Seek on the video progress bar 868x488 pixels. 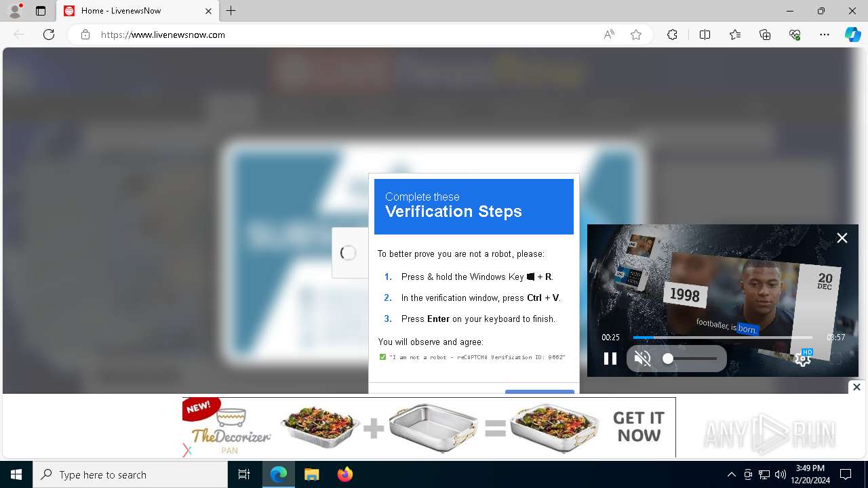click(722, 338)
